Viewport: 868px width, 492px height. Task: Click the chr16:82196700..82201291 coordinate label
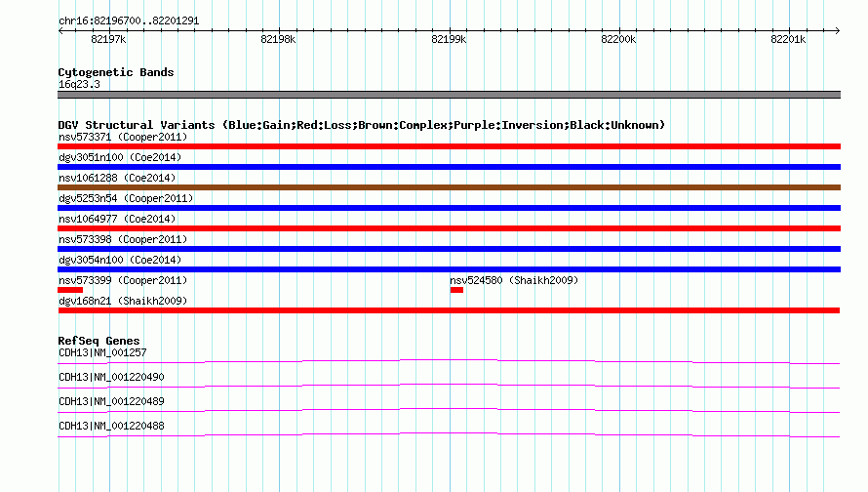pyautogui.click(x=129, y=21)
